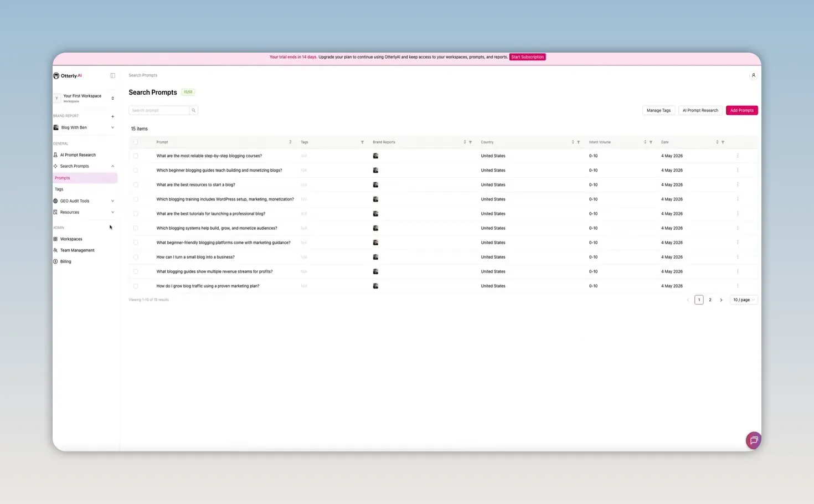Click the search magnifier icon

click(x=193, y=110)
